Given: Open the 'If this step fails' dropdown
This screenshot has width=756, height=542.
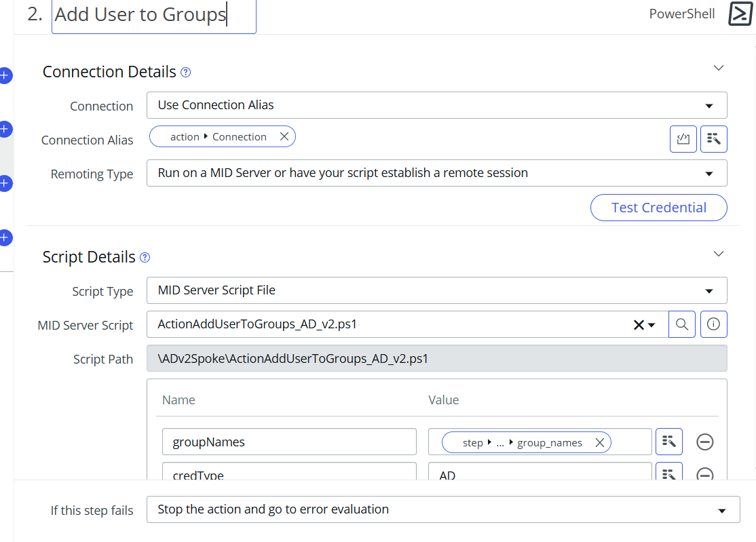Looking at the screenshot, I should [443, 509].
